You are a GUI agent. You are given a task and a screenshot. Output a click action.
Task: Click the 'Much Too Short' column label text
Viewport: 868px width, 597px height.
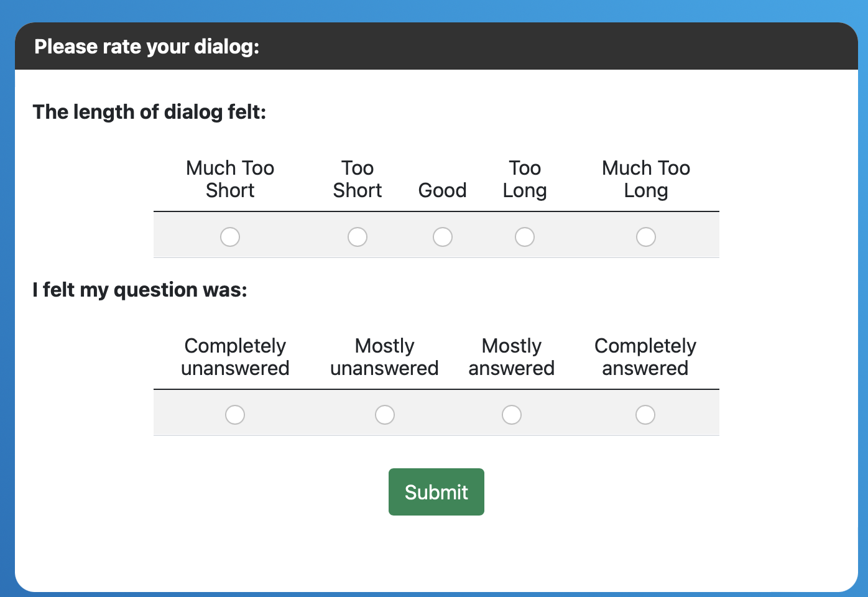[x=230, y=179]
